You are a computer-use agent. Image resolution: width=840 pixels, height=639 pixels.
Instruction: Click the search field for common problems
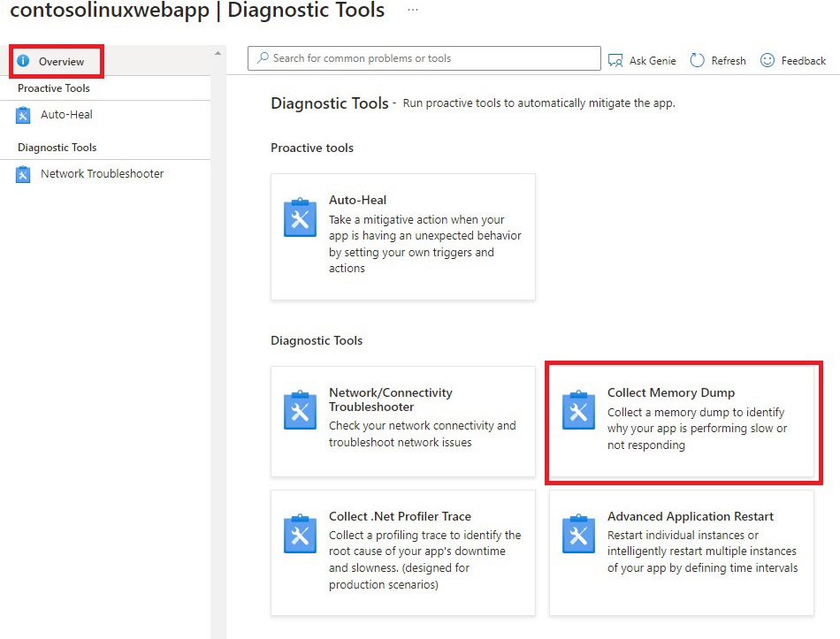pos(423,57)
